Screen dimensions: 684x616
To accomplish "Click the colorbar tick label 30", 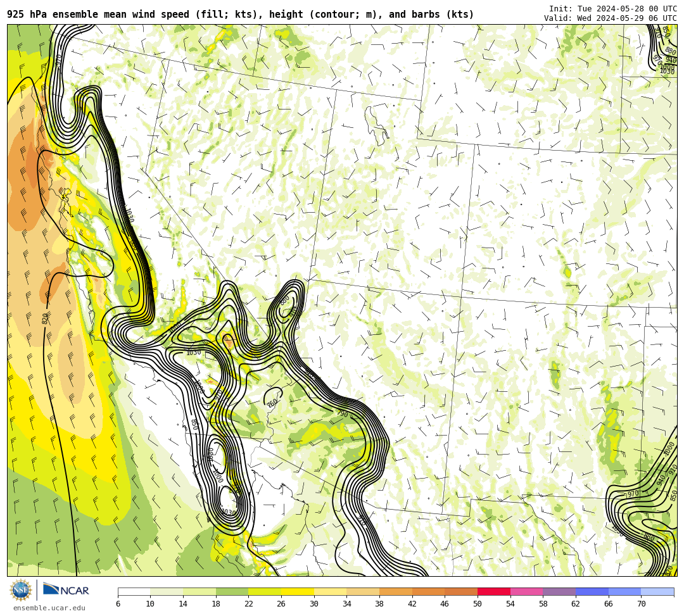I will click(x=314, y=604).
